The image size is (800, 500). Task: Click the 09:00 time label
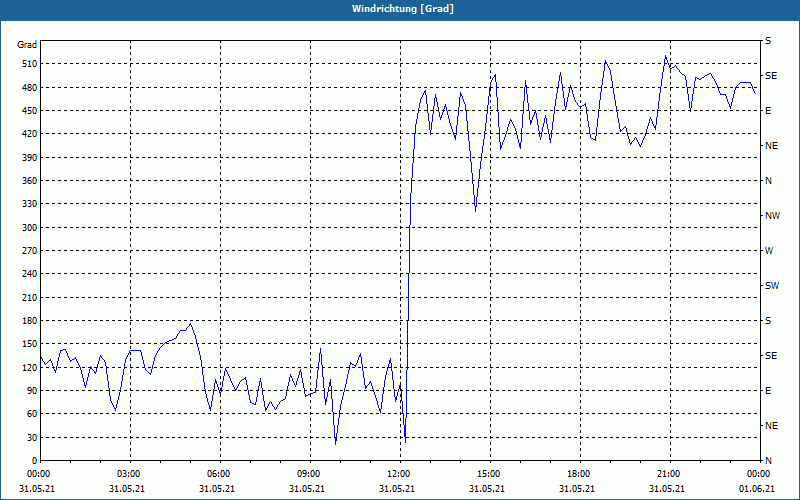tap(311, 473)
